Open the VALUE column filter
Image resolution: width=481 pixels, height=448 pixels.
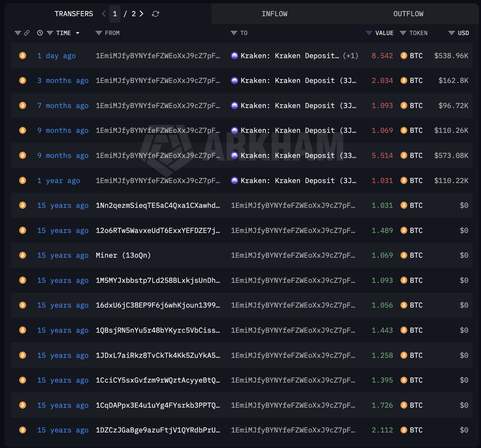coord(369,33)
